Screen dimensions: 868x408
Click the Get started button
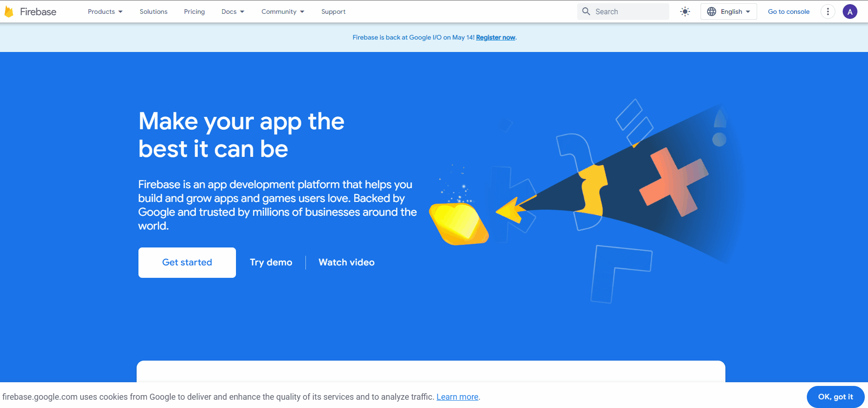(x=187, y=263)
